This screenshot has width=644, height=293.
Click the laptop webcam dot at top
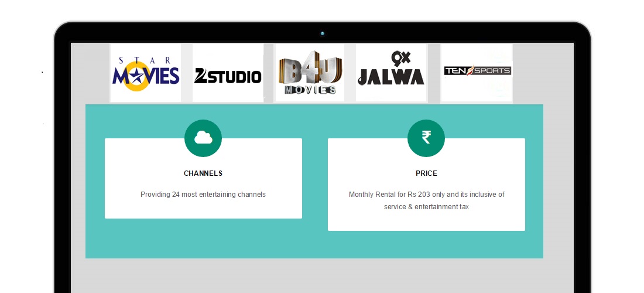tap(323, 33)
